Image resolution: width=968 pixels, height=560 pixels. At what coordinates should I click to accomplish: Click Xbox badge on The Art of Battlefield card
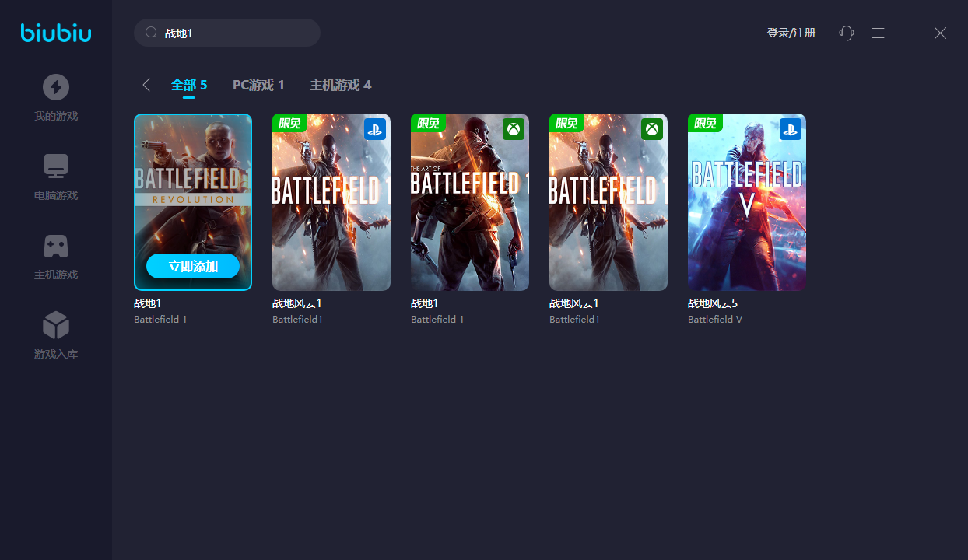pyautogui.click(x=514, y=129)
